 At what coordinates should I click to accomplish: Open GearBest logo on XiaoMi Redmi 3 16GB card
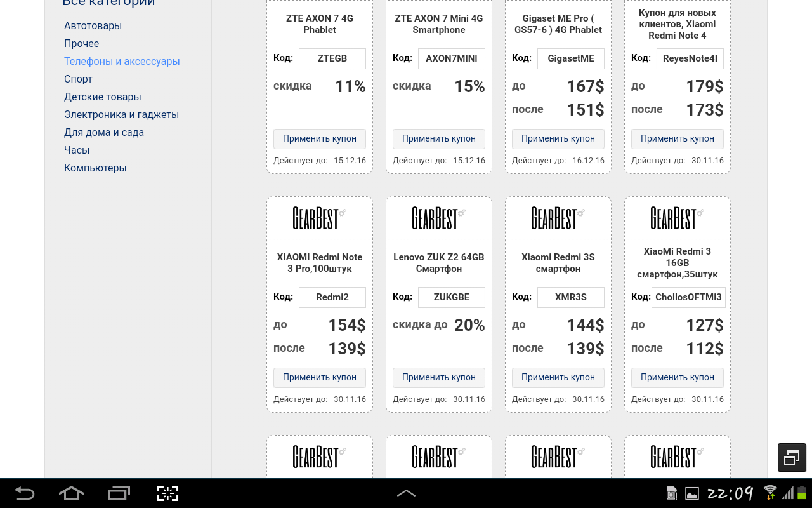click(x=677, y=218)
